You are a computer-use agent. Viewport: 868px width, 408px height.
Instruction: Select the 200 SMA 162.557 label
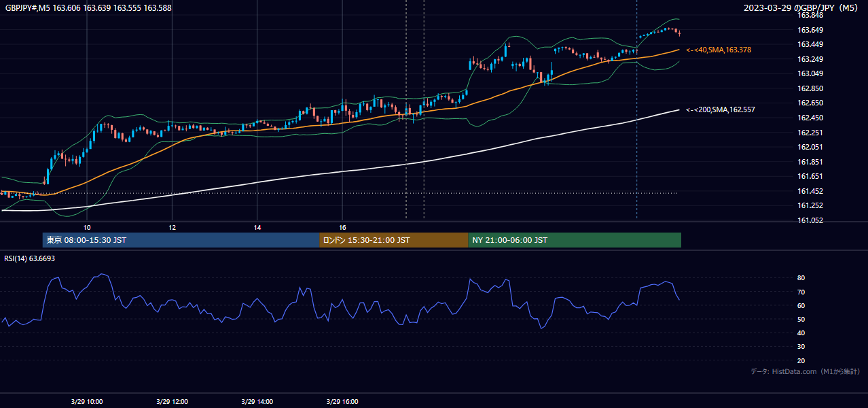721,109
